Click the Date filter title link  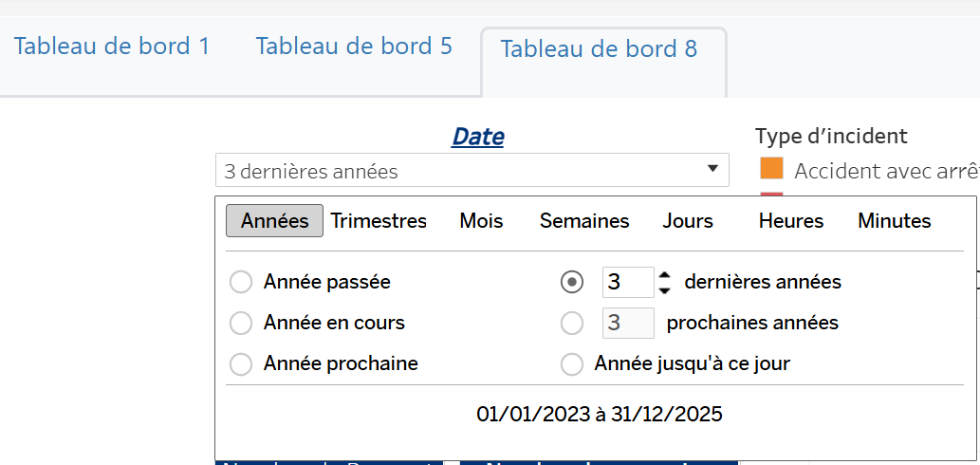(x=477, y=137)
